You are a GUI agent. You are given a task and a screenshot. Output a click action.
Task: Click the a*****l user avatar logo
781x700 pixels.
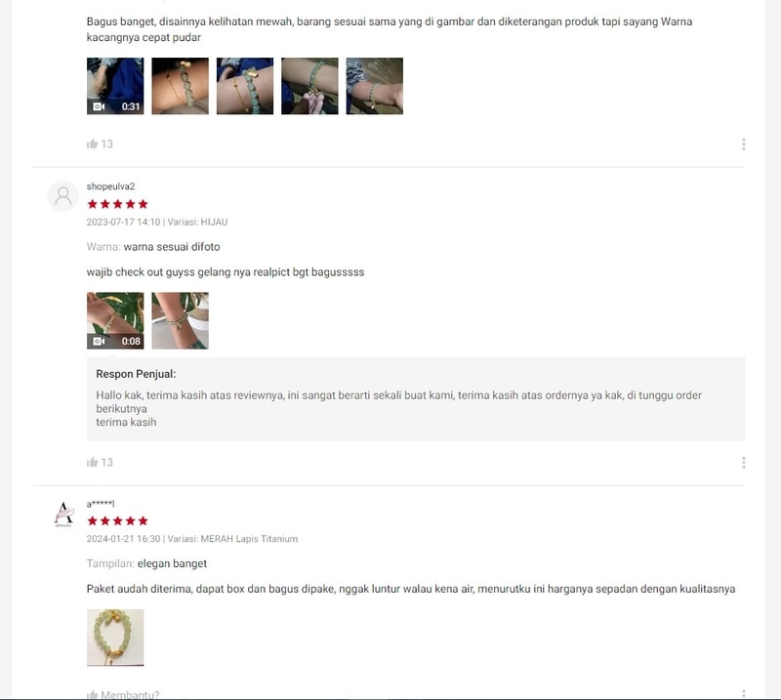pos(63,515)
